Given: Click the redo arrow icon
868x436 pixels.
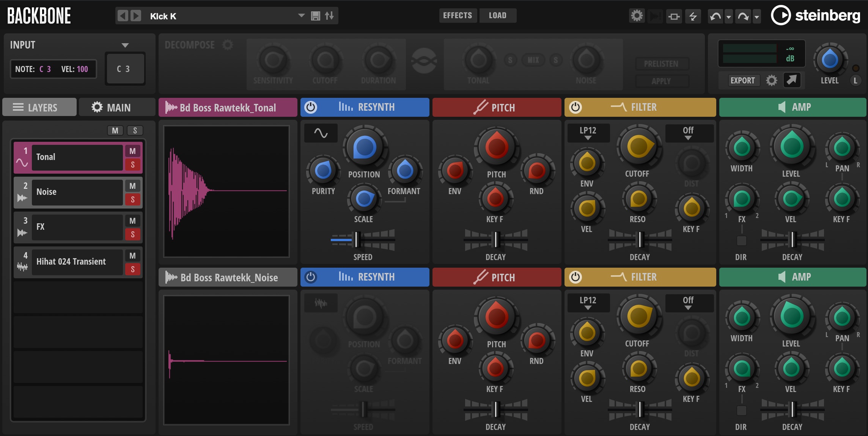Looking at the screenshot, I should (743, 16).
